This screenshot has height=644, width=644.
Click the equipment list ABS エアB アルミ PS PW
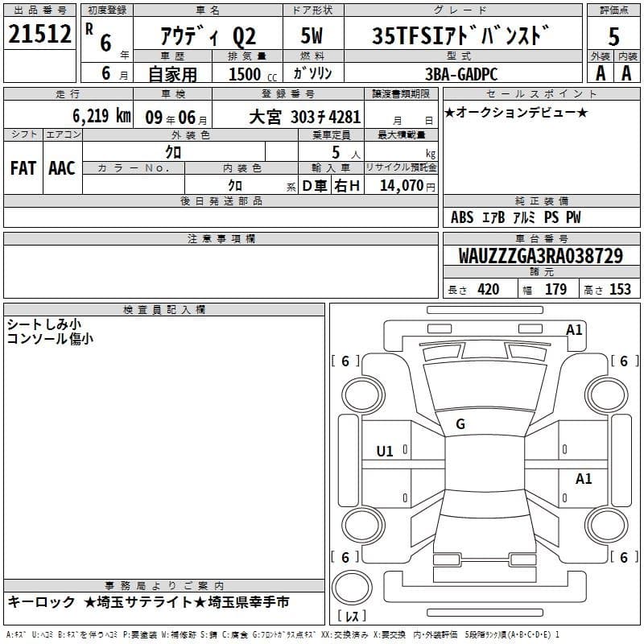pos(516,217)
